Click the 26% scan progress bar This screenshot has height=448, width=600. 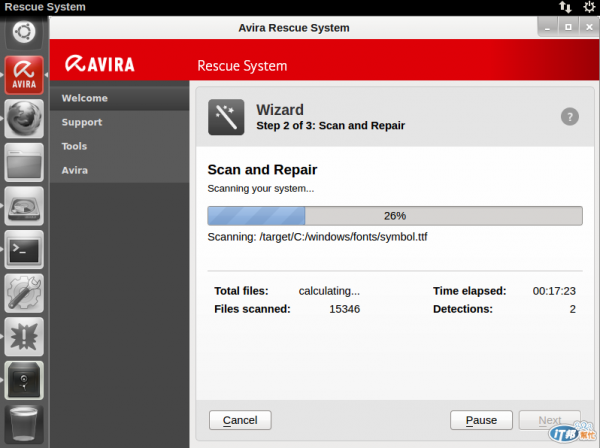point(395,216)
